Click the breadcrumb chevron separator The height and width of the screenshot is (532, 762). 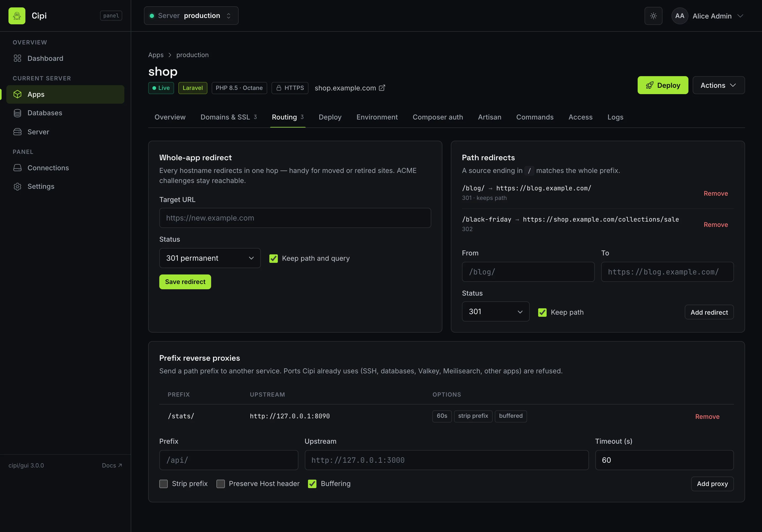tap(170, 55)
